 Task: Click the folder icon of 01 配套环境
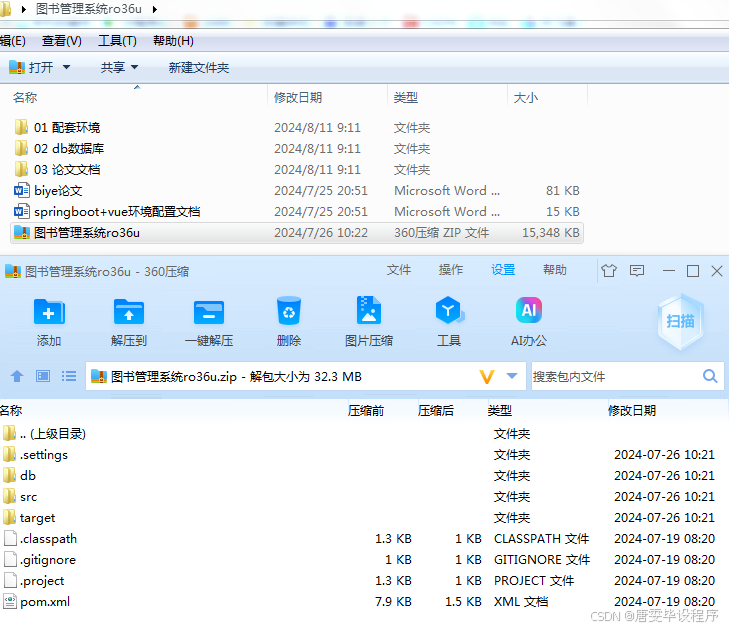click(21, 127)
